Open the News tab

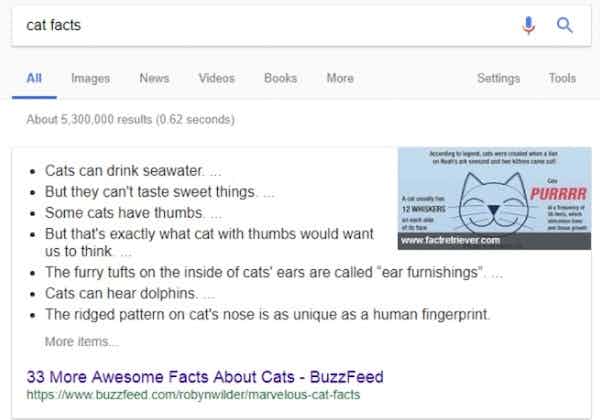154,78
